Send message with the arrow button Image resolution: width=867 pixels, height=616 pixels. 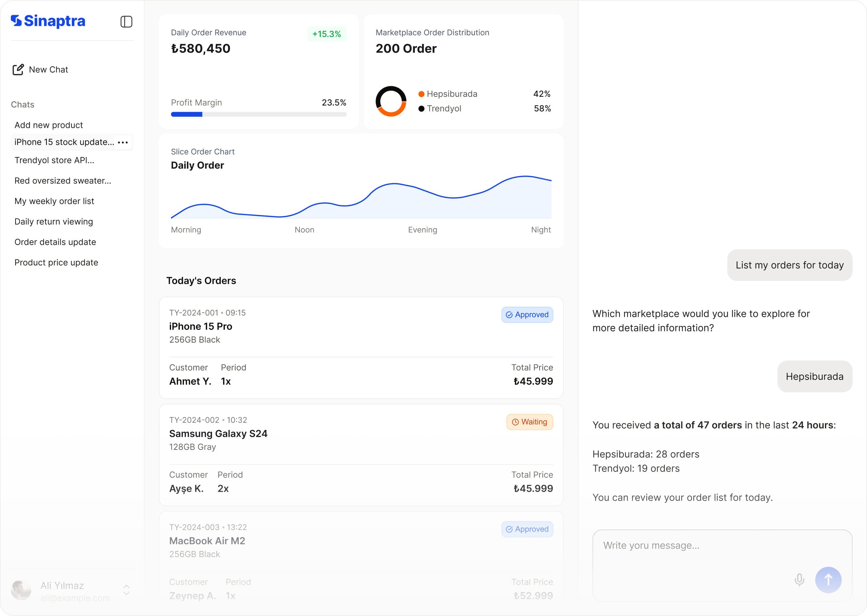[828, 579]
